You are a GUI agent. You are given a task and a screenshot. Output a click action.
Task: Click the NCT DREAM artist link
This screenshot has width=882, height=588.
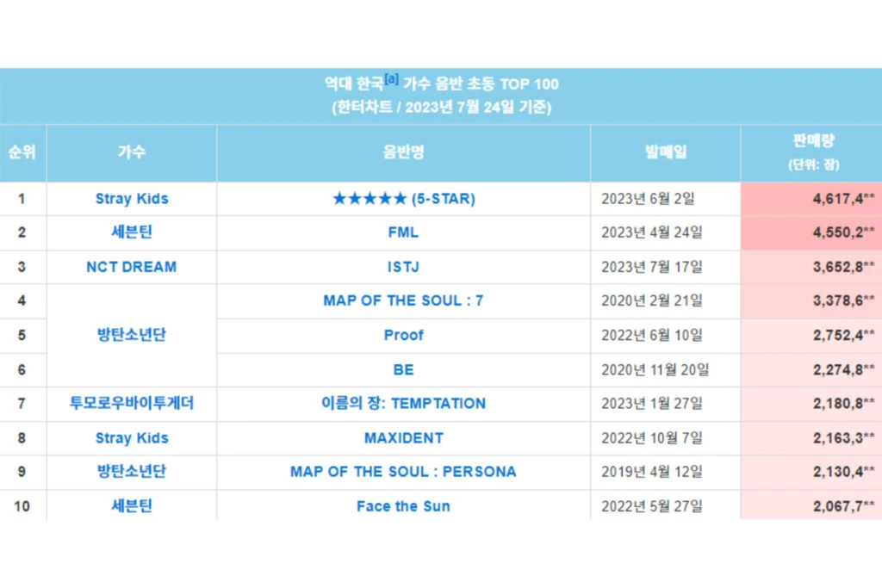132,267
